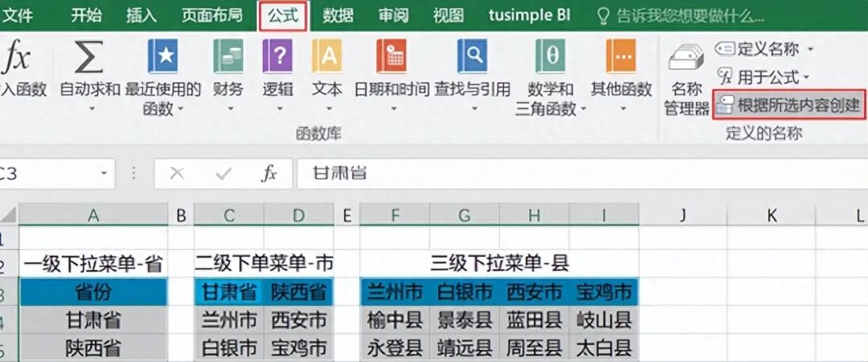
Task: Select cell 兰州市 in column C
Action: coord(229,320)
